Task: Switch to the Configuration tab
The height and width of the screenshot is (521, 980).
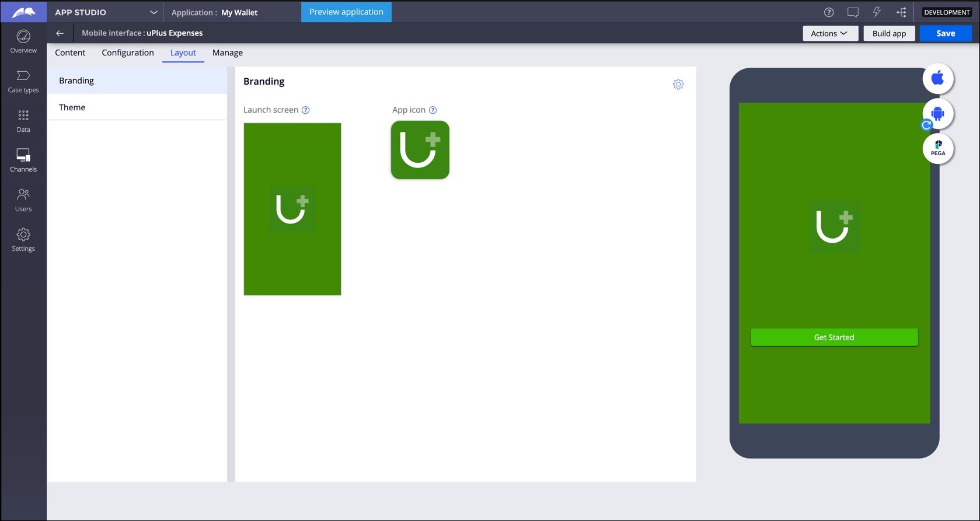Action: click(x=128, y=53)
